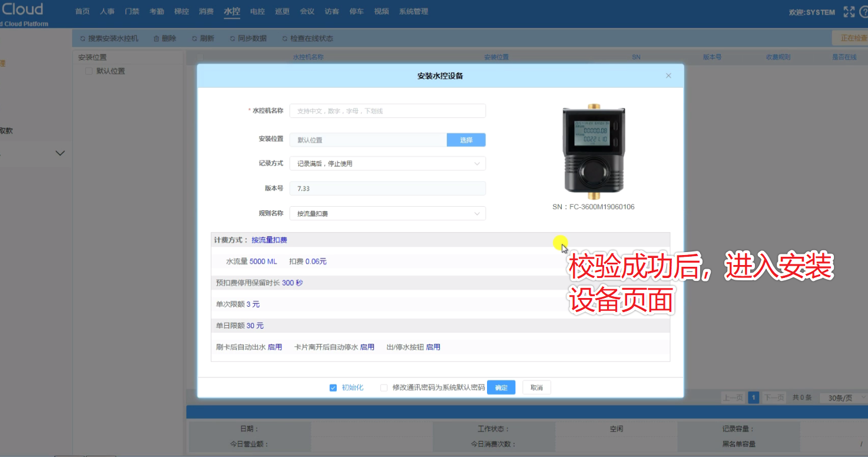Open the 考勤 menu
The image size is (868, 457).
[157, 12]
